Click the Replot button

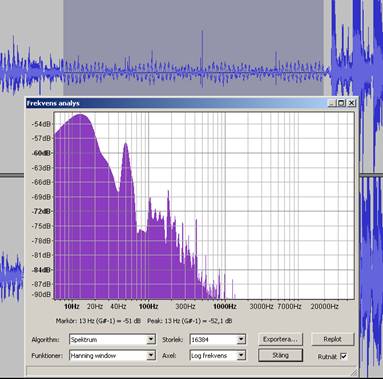[x=332, y=339]
